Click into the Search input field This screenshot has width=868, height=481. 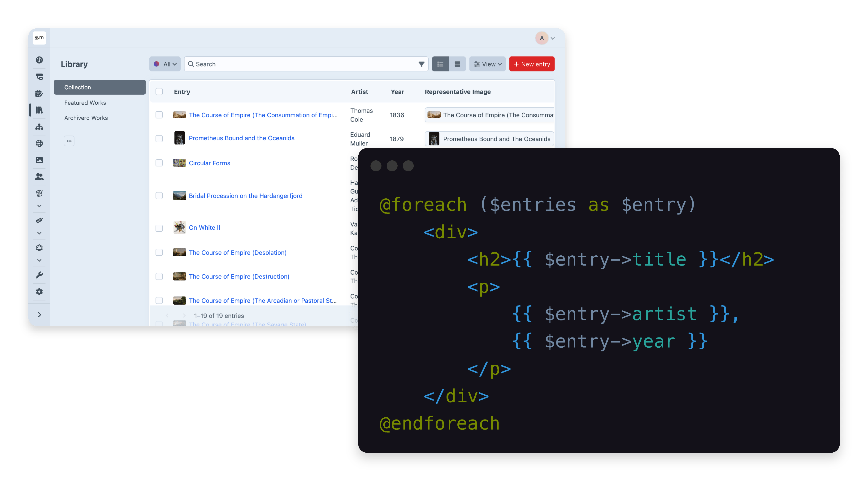pyautogui.click(x=303, y=64)
